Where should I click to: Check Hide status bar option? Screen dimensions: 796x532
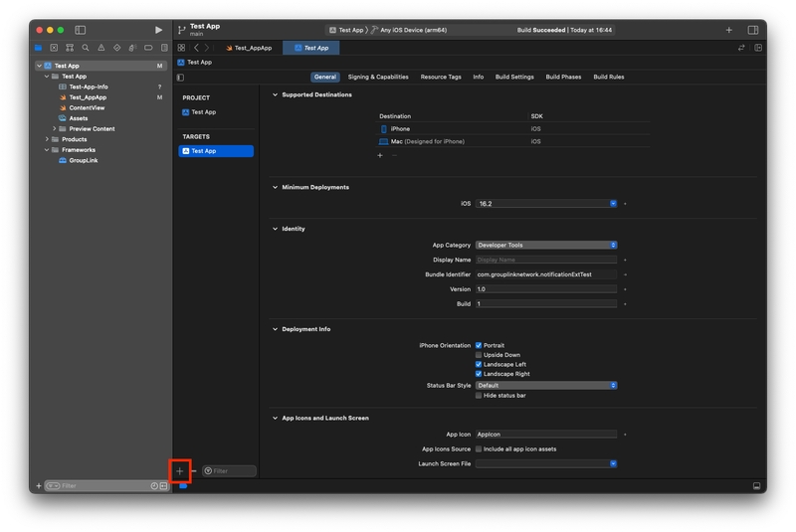pyautogui.click(x=479, y=396)
